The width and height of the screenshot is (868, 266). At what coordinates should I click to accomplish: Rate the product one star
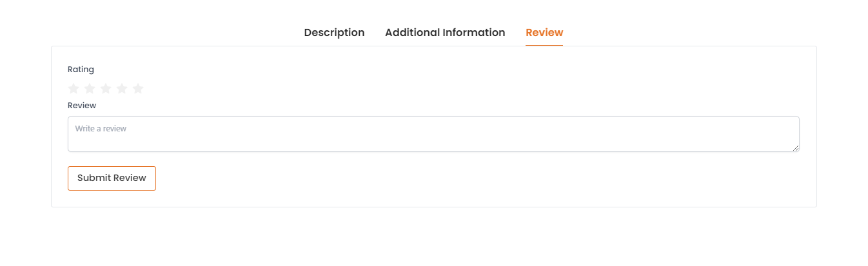[74, 89]
